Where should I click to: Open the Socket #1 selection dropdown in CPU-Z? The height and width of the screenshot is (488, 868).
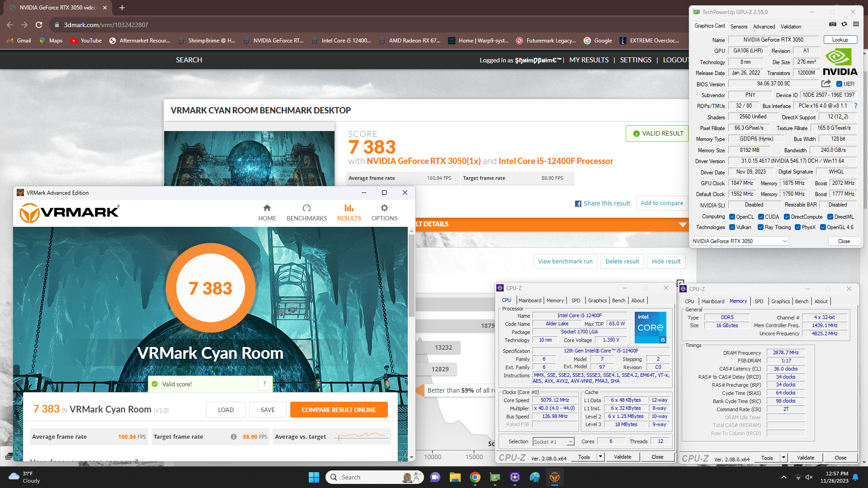553,442
